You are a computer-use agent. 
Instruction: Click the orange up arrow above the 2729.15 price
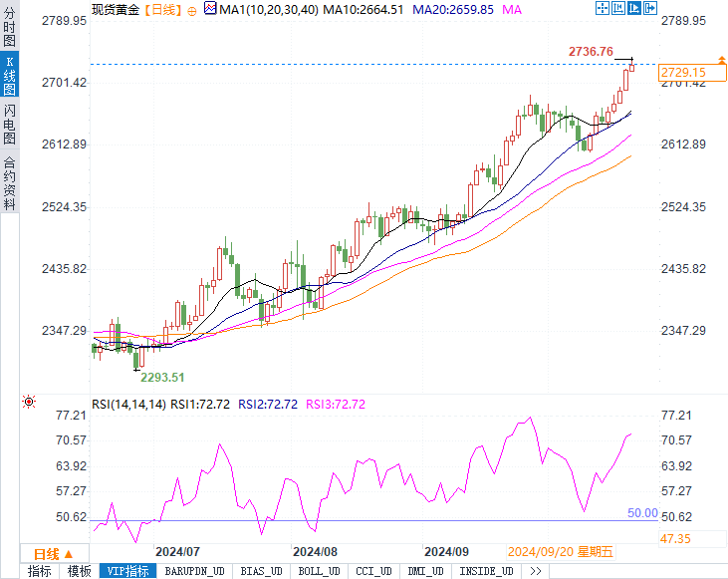click(x=720, y=62)
